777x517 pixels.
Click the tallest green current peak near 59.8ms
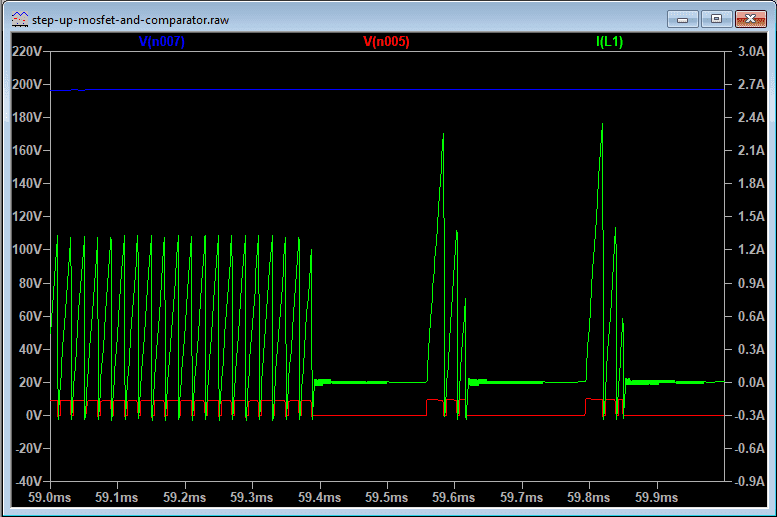coord(602,125)
